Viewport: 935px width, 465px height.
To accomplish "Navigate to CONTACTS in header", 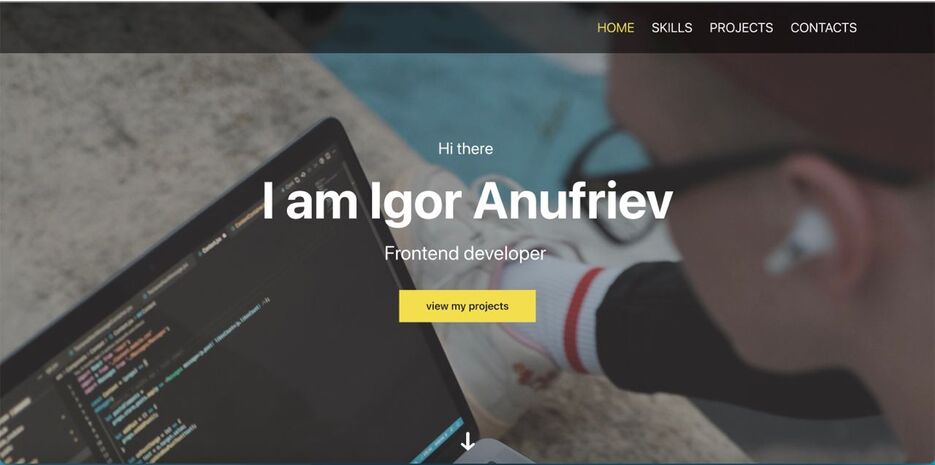I will pos(823,27).
